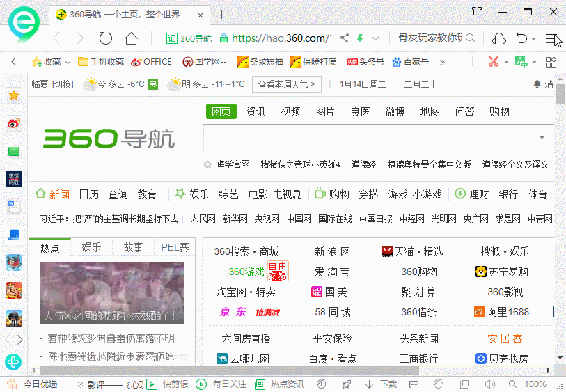Switch to the 视频 search tab

(x=290, y=111)
